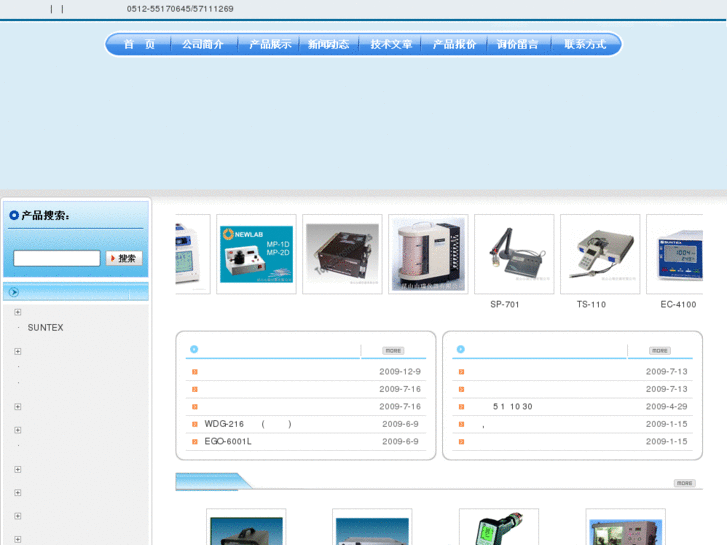Open the 首页 home menu item

[139, 44]
